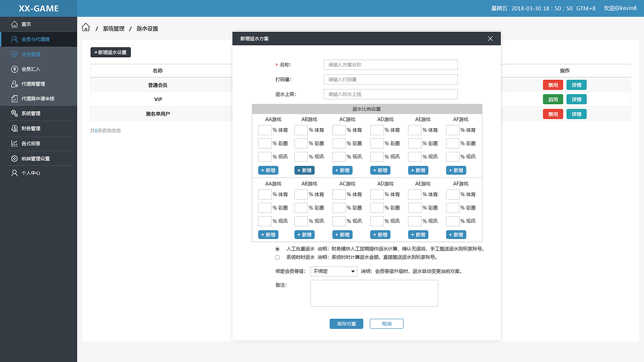Click the XX-GAME logo text

click(x=39, y=9)
